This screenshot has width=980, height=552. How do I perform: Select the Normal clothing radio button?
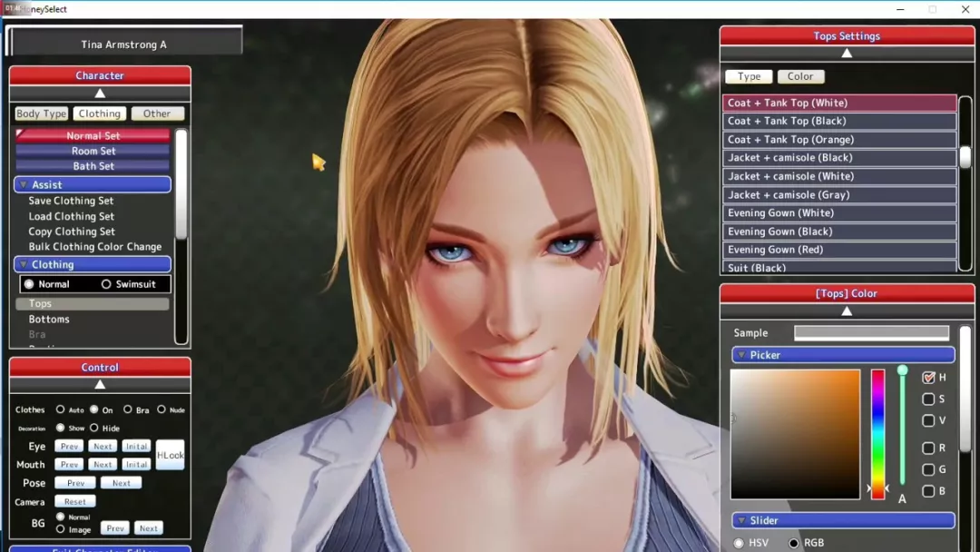pos(29,284)
